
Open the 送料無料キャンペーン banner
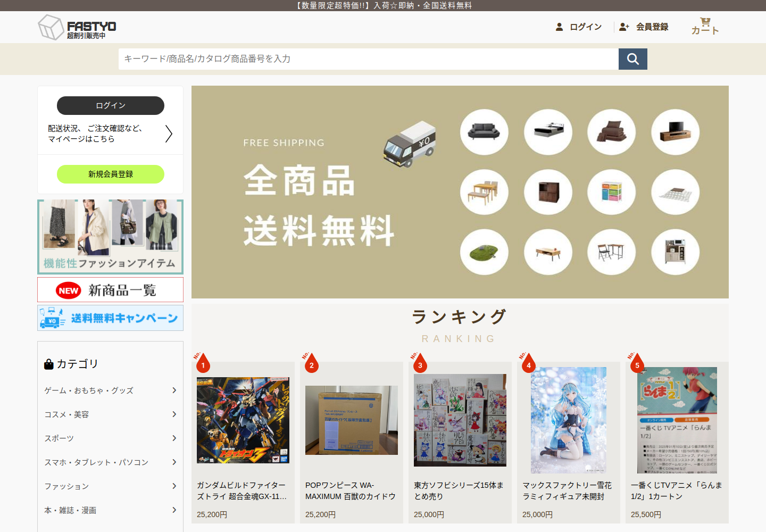click(111, 318)
